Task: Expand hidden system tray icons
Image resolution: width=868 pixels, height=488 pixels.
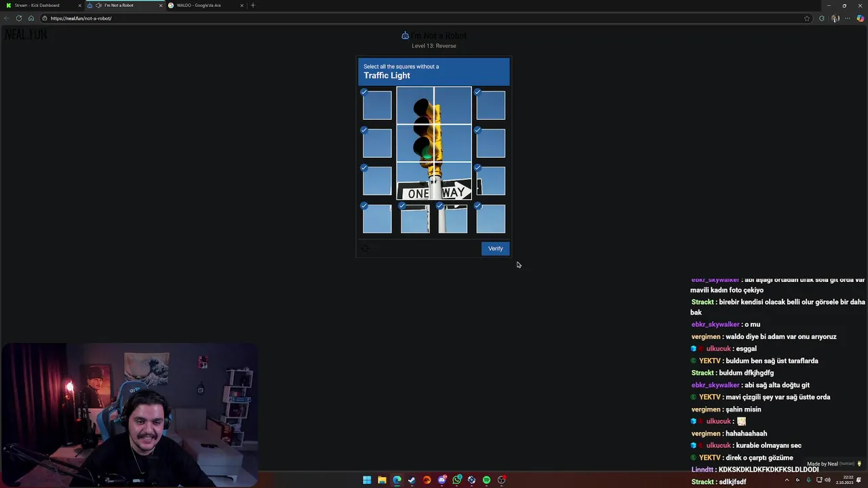Action: pyautogui.click(x=787, y=480)
